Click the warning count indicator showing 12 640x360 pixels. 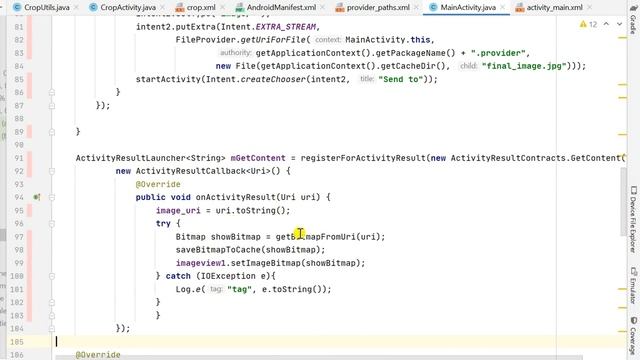click(588, 24)
